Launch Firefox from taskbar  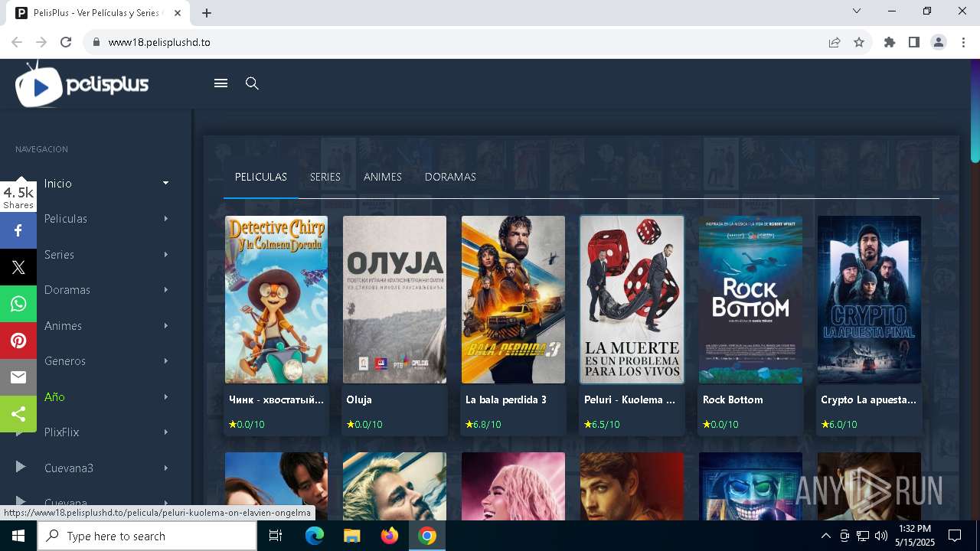pyautogui.click(x=390, y=536)
